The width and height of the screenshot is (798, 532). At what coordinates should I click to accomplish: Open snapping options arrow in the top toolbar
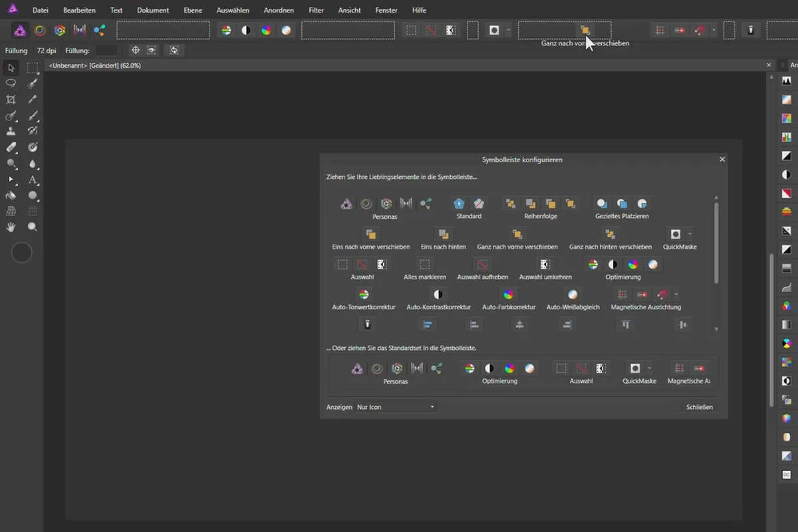[x=714, y=31]
